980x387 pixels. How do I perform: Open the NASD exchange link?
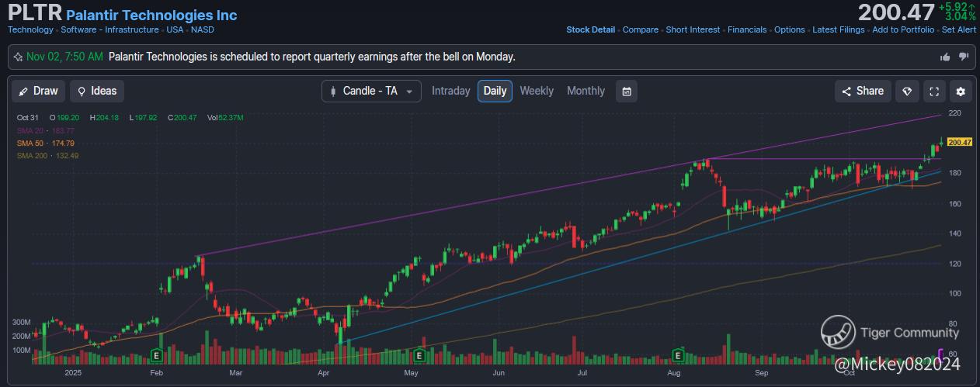click(202, 29)
